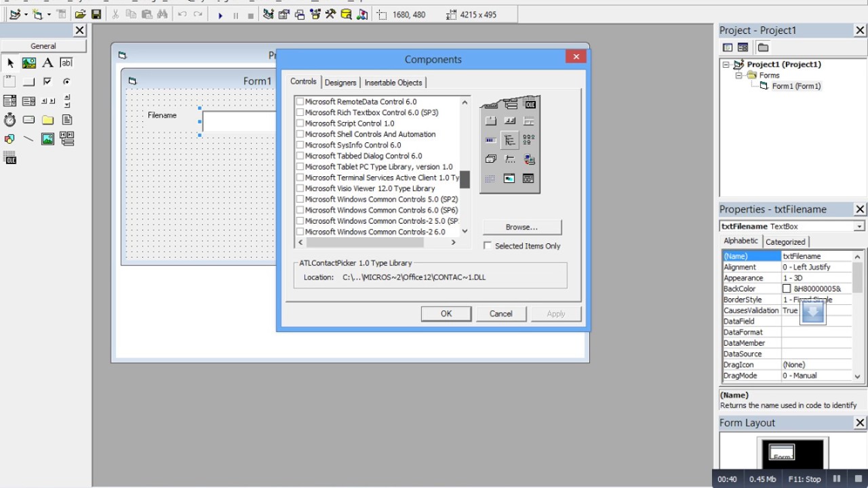This screenshot has height=488, width=868.
Task: Select the DirListBox folder tool
Action: (47, 120)
